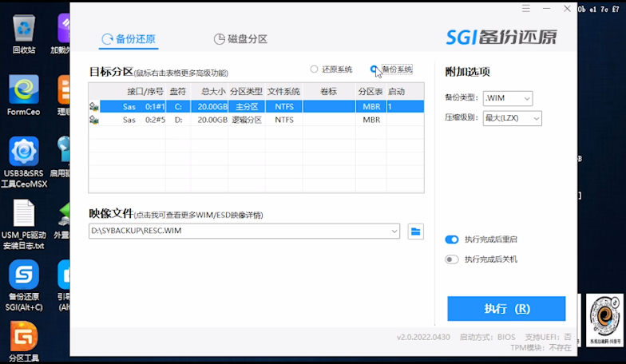Open the hamburger menu in title bar

pyautogui.click(x=525, y=9)
